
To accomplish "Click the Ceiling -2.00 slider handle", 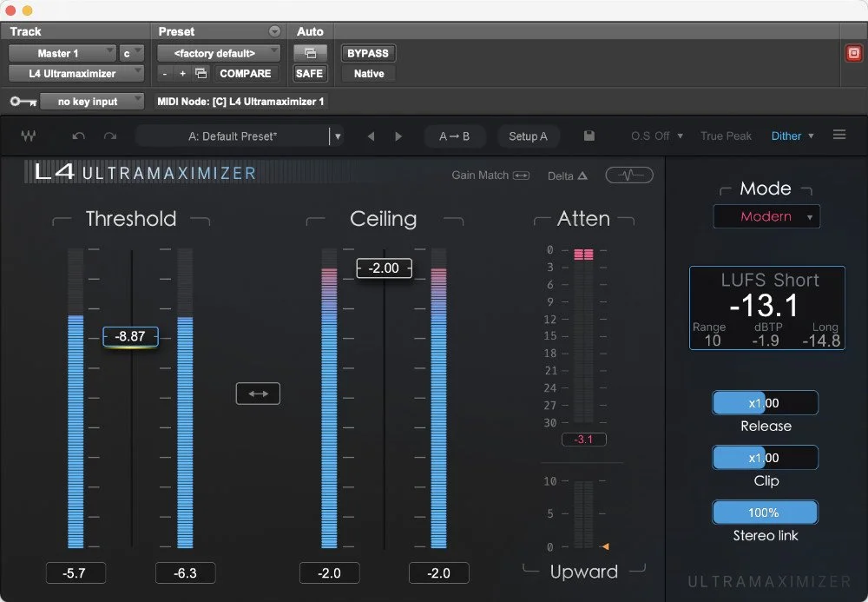I will coord(385,268).
